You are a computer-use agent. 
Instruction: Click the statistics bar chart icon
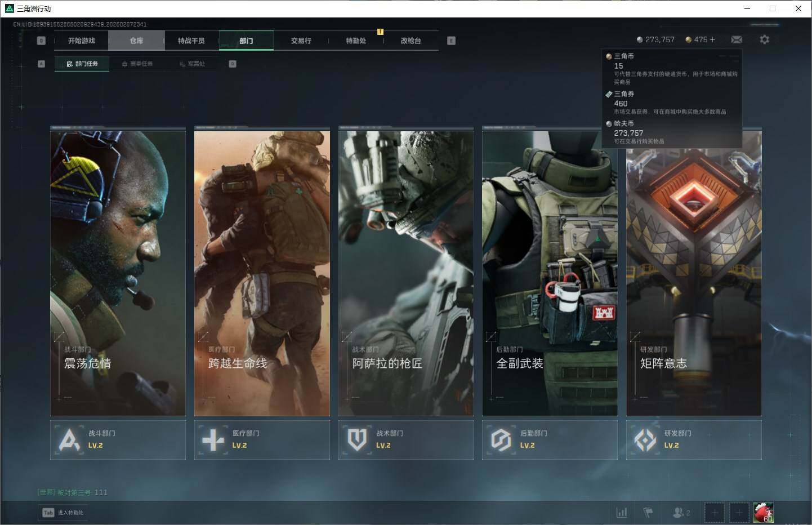622,512
